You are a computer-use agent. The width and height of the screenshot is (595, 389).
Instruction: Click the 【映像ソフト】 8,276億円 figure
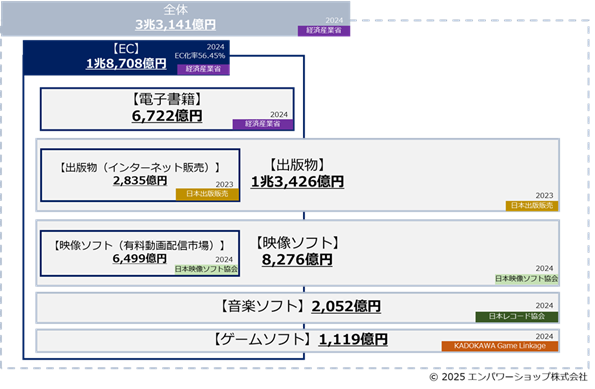(298, 251)
